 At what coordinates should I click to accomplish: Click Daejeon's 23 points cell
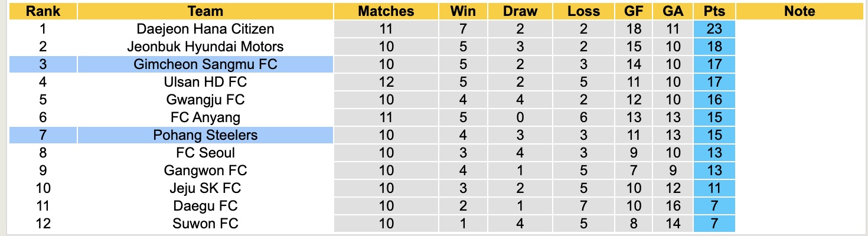[x=714, y=29]
